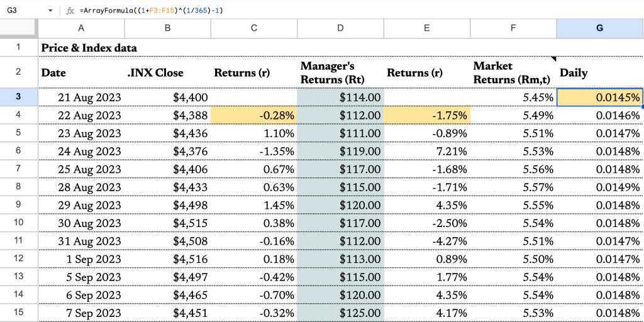Select row 10 header
The width and height of the screenshot is (644, 322).
tap(18, 223)
